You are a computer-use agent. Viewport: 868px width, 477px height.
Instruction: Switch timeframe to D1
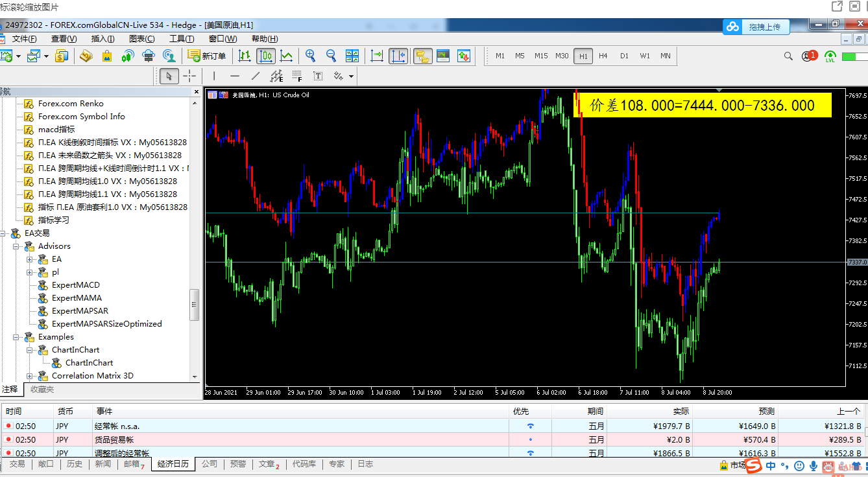[x=624, y=56]
